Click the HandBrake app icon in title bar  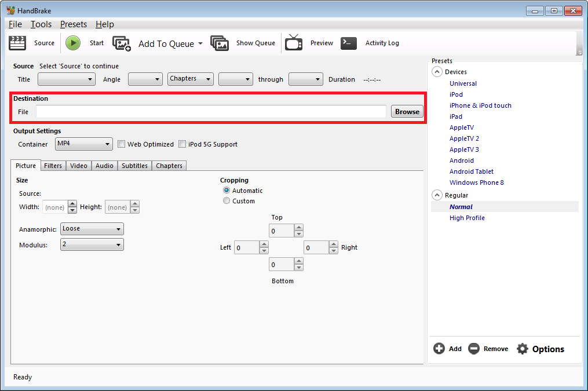10,10
